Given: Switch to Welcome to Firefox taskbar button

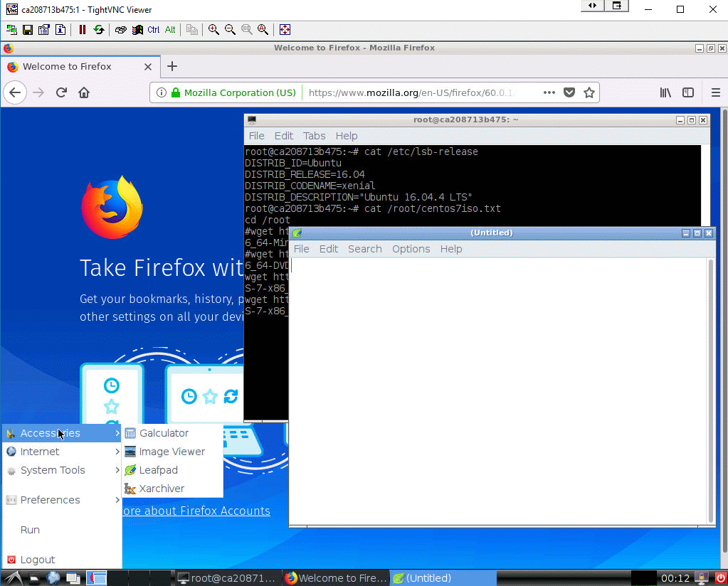Looking at the screenshot, I should [335, 578].
